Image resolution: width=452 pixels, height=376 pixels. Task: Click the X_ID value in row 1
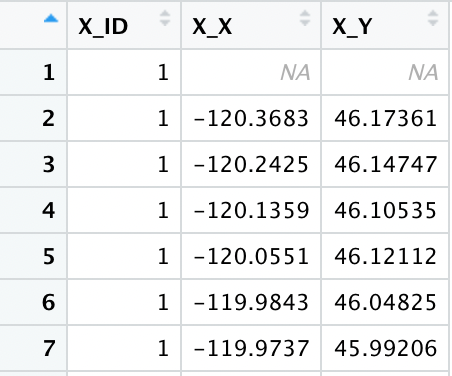[x=163, y=72]
